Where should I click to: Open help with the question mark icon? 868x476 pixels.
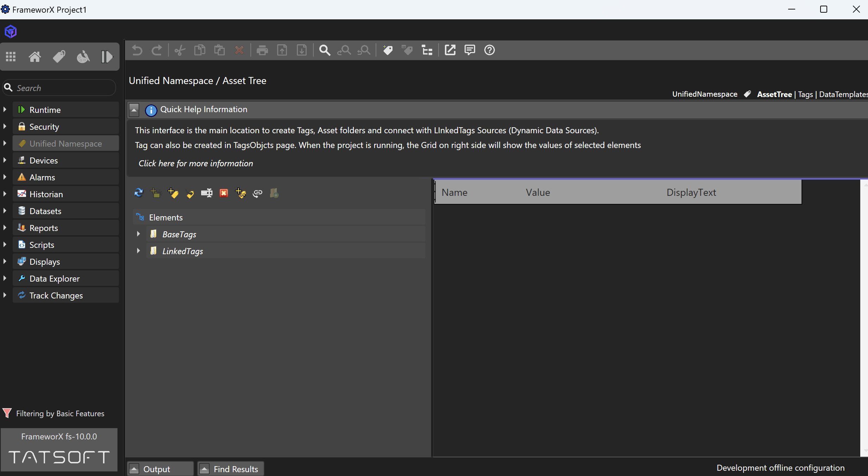[490, 50]
